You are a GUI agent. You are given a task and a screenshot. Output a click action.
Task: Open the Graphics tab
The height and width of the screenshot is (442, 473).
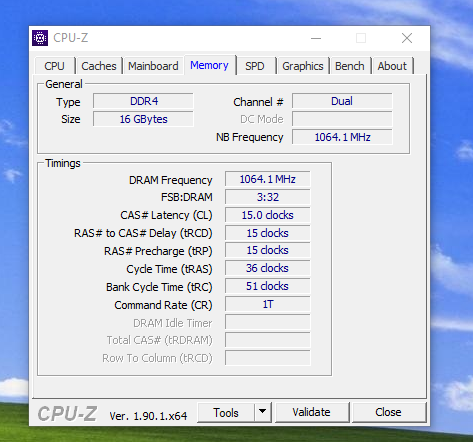pos(303,66)
